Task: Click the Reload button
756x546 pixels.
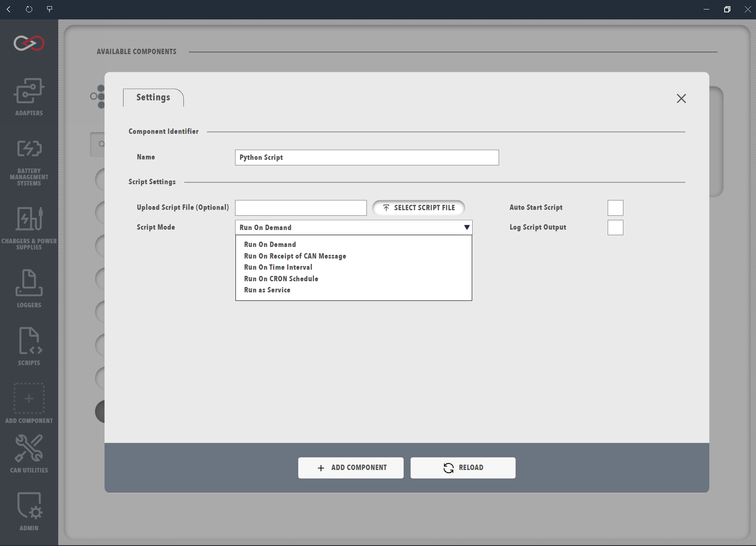Action: (x=463, y=468)
